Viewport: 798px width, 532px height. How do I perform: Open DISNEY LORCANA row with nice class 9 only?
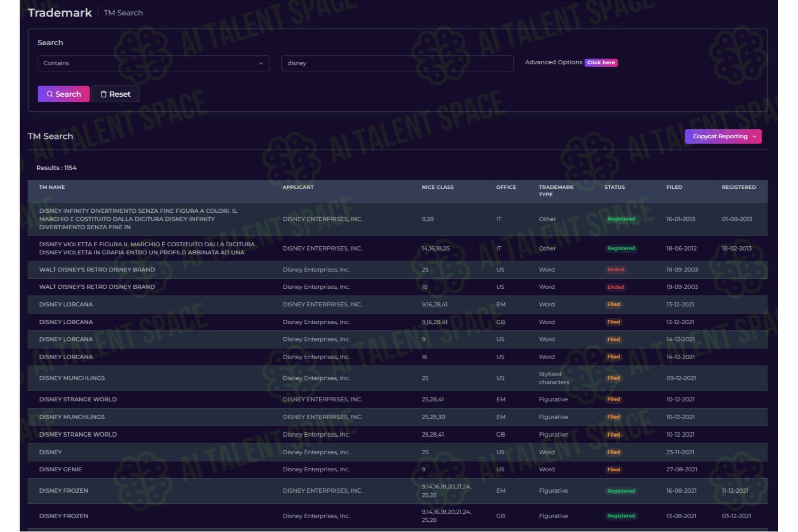[x=397, y=339]
